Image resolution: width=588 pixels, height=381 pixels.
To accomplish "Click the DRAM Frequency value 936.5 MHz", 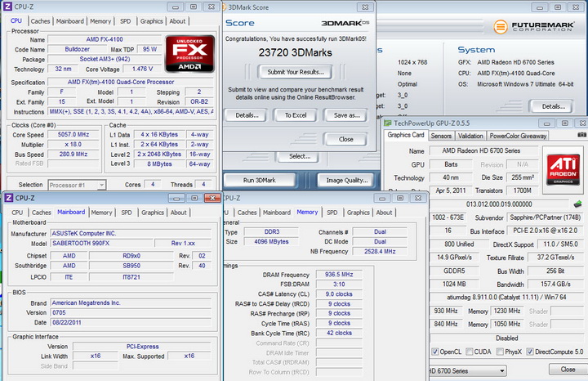I will 339,275.
